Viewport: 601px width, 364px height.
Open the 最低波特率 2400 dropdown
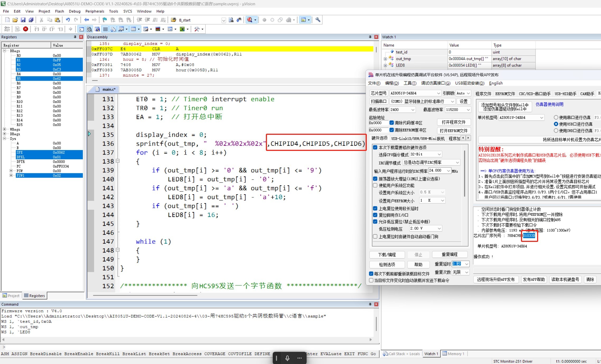(403, 109)
